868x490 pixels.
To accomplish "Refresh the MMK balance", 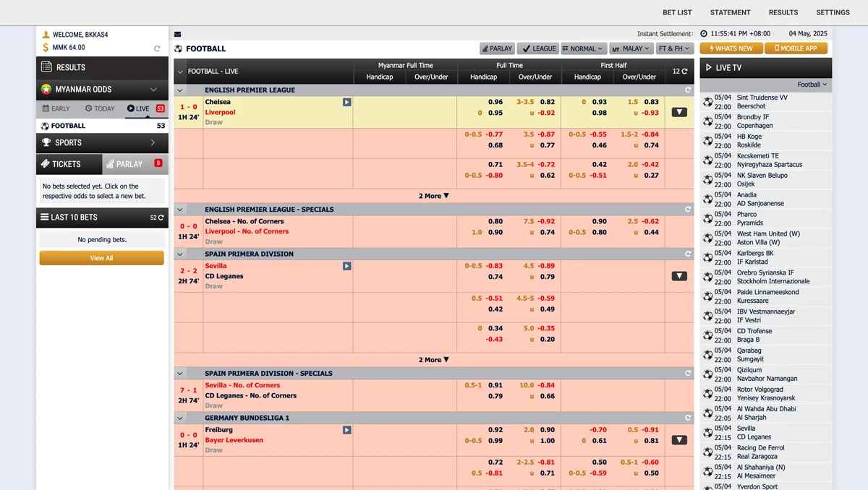I will click(x=157, y=48).
